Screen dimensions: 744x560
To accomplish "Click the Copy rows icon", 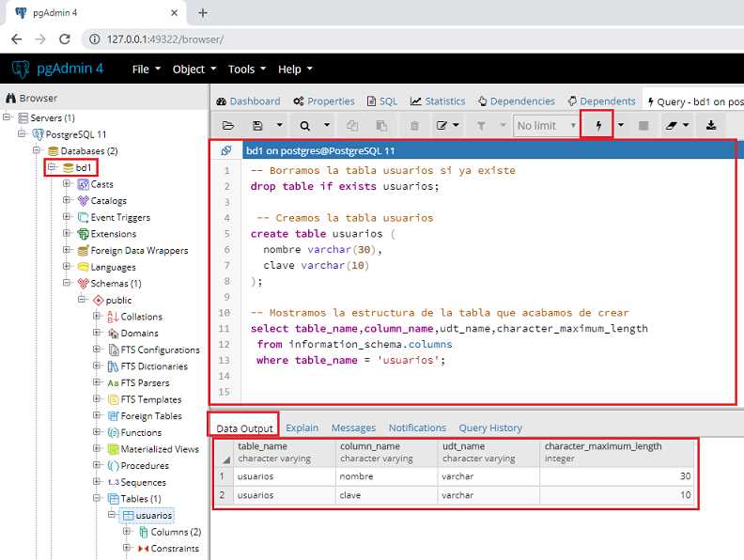I will pos(352,126).
